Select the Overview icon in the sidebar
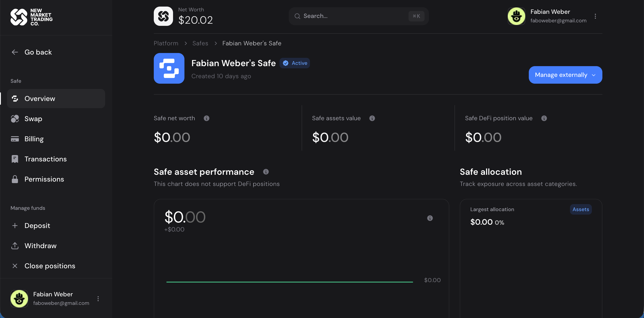Viewport: 644px width, 318px height. click(x=15, y=99)
